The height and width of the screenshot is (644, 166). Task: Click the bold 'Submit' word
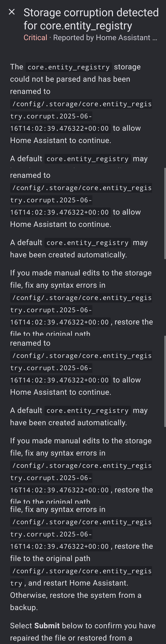pos(47,626)
